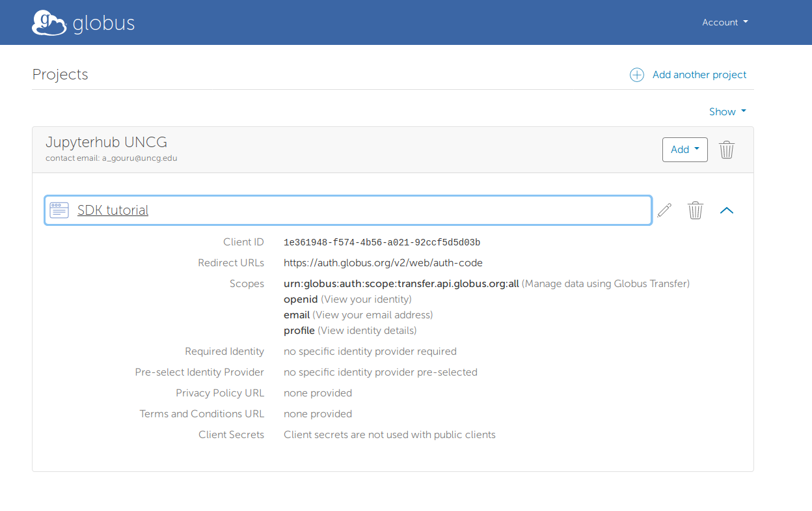Open the SDK tutorial app link
Image resolution: width=812 pixels, height=511 pixels.
(112, 210)
